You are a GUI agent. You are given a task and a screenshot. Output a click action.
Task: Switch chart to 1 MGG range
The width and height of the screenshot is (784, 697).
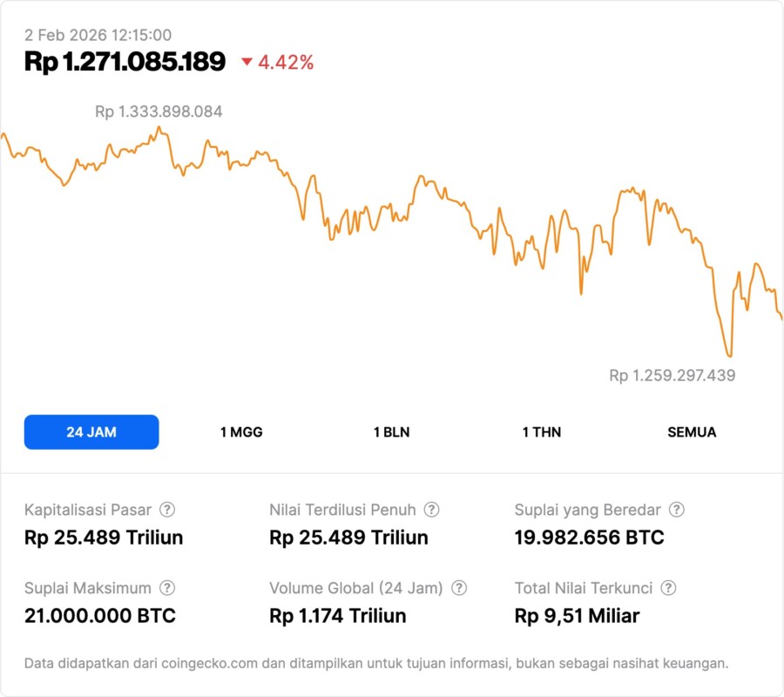241,432
